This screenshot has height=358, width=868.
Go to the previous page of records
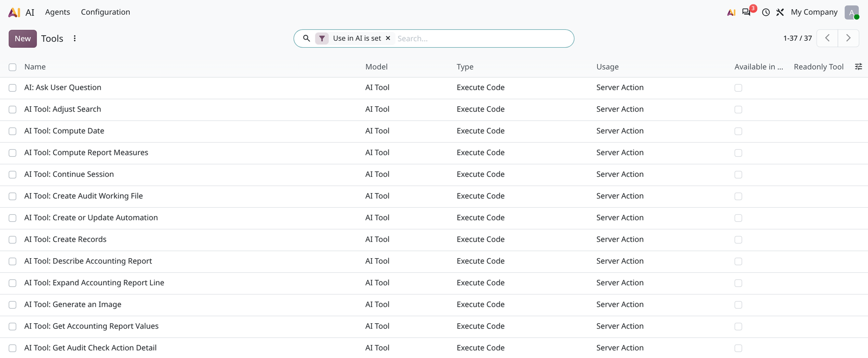coord(827,38)
